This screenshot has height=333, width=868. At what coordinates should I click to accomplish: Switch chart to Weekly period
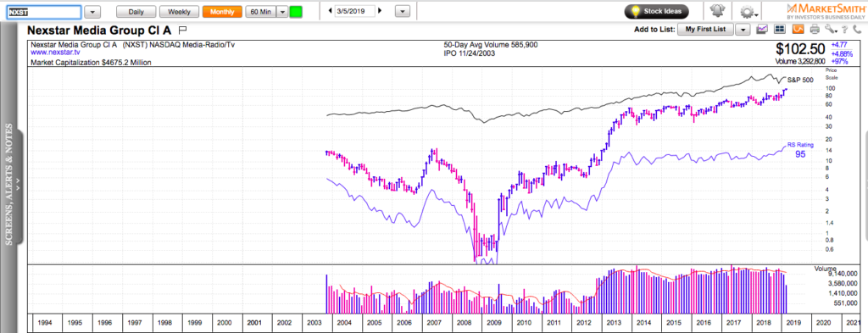(x=180, y=12)
